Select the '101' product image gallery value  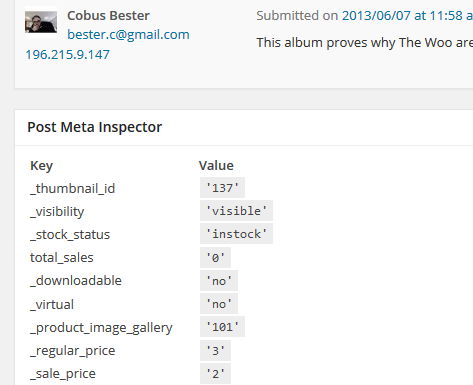pyautogui.click(x=222, y=327)
